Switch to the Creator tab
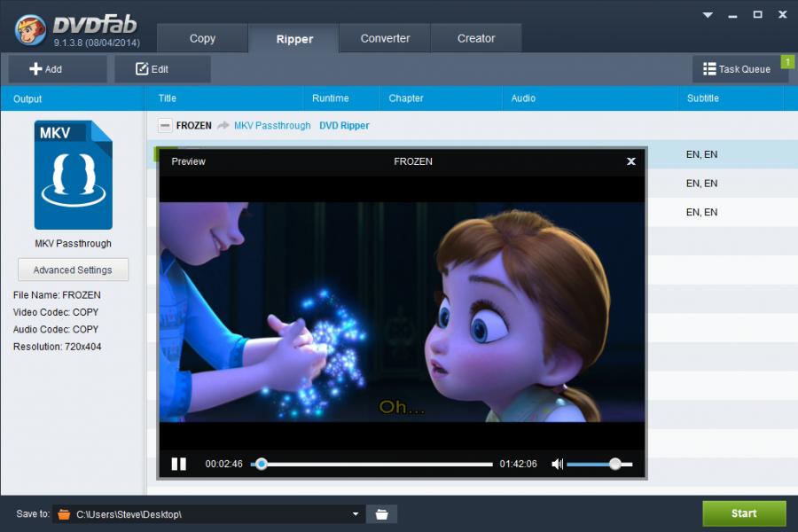The height and width of the screenshot is (532, 798). click(476, 38)
